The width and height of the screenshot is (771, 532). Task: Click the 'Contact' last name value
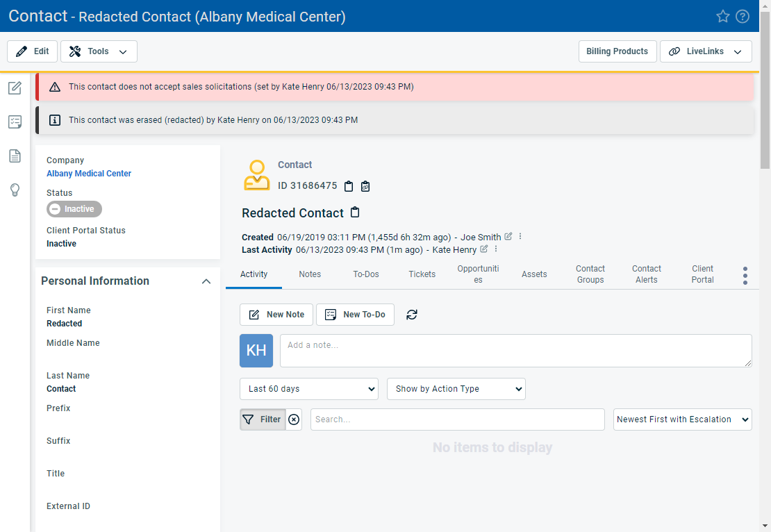[61, 389]
